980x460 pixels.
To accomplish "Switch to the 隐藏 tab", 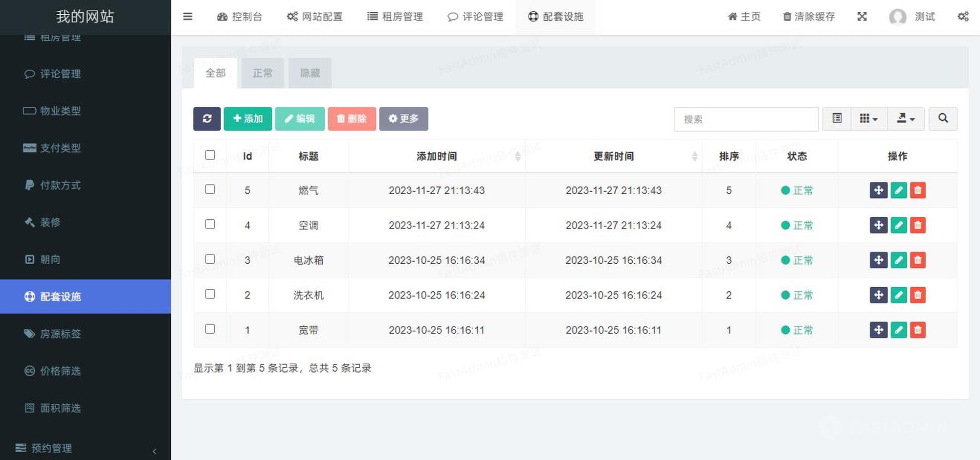I will [x=309, y=73].
